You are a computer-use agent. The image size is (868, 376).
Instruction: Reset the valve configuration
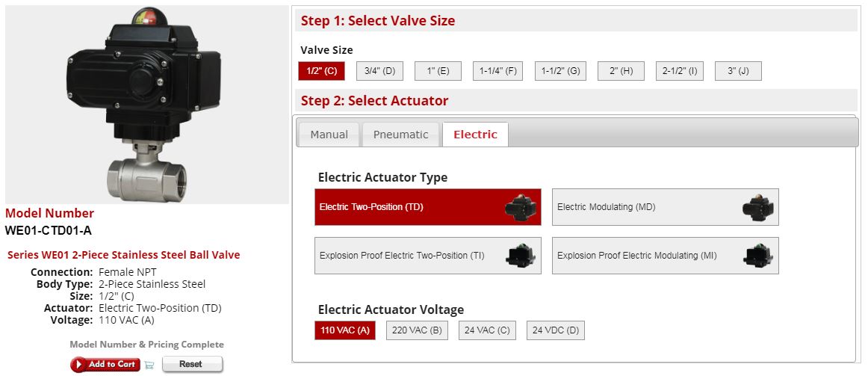tap(193, 364)
